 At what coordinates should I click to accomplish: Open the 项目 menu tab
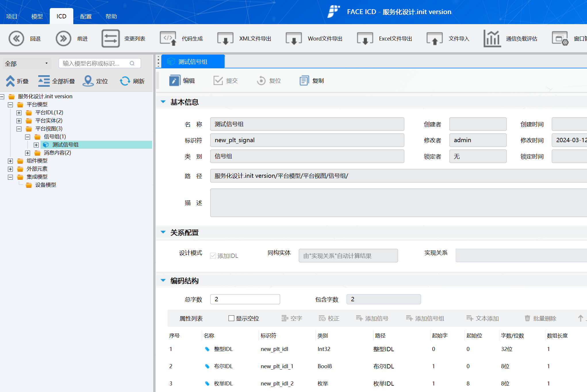[12, 16]
